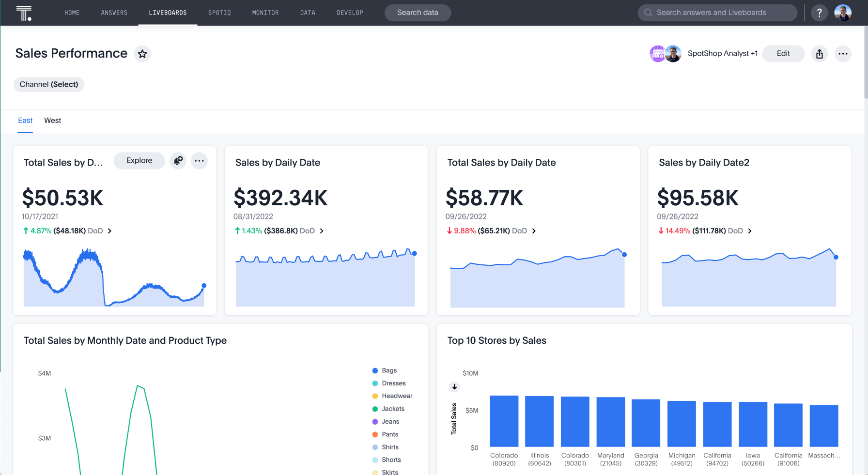The width and height of the screenshot is (868, 475).
Task: Go to the Answers menu item
Action: (114, 13)
